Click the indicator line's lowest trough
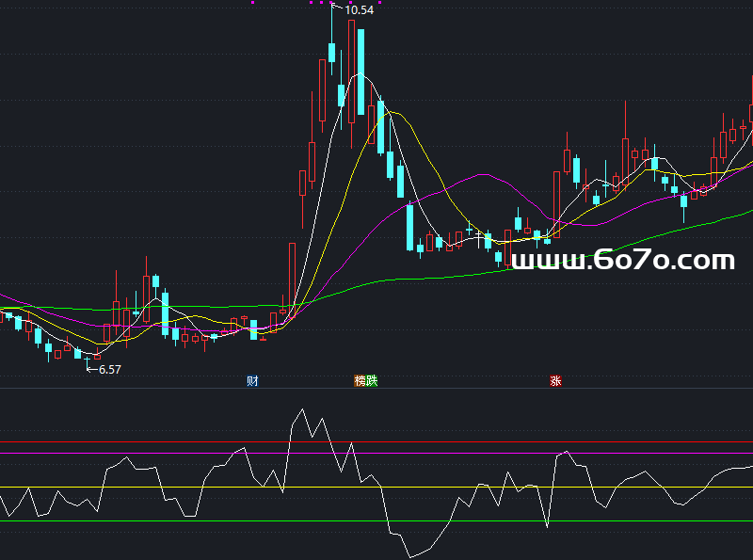 (410, 556)
